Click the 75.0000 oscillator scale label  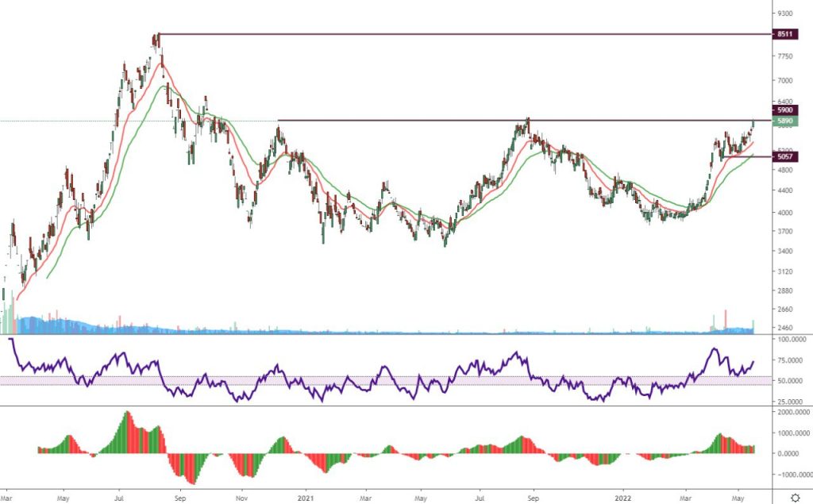pyautogui.click(x=792, y=360)
